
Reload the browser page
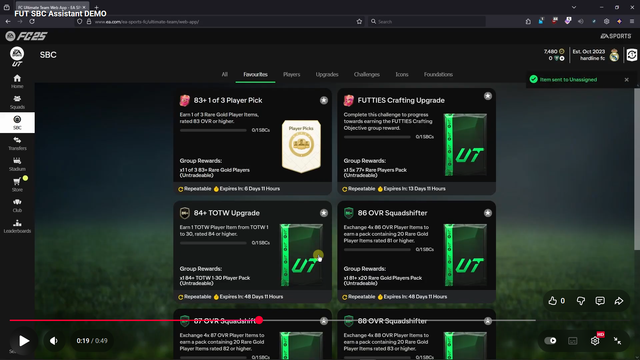click(x=32, y=22)
